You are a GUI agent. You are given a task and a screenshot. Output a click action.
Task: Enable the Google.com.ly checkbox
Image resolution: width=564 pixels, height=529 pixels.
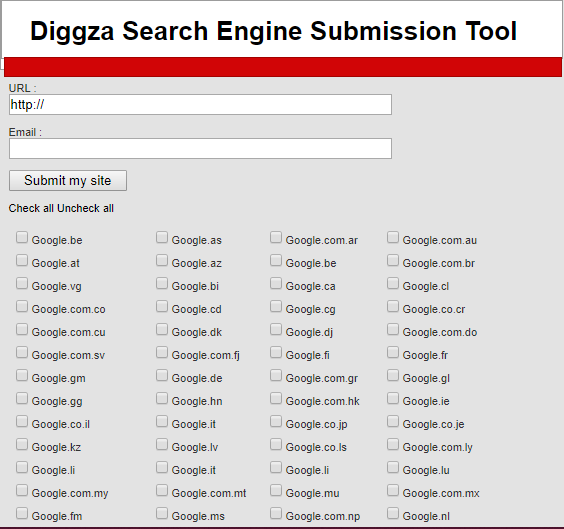[x=393, y=444]
